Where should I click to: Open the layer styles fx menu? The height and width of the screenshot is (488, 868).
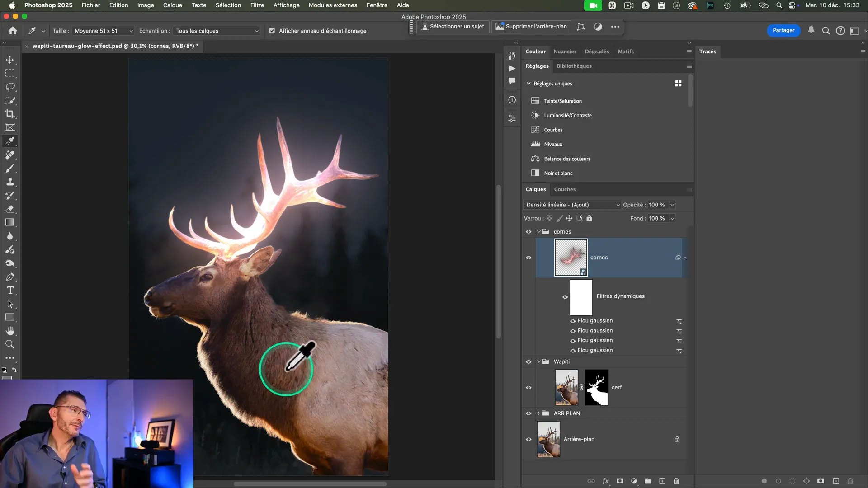coord(606,481)
